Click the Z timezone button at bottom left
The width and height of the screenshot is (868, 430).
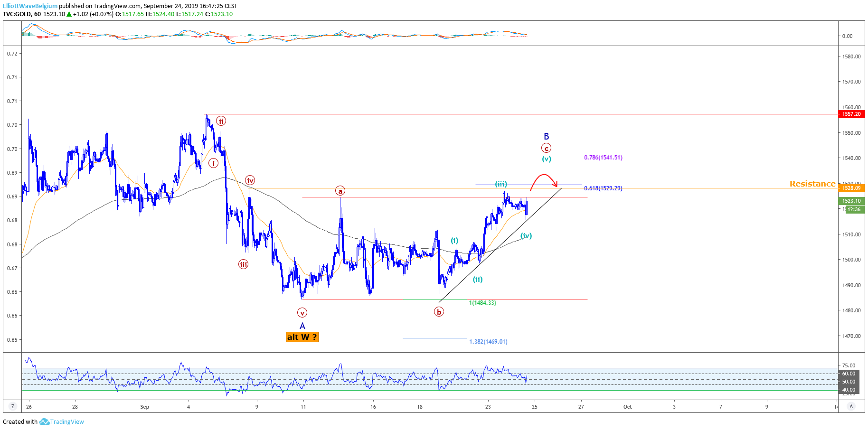pos(13,406)
